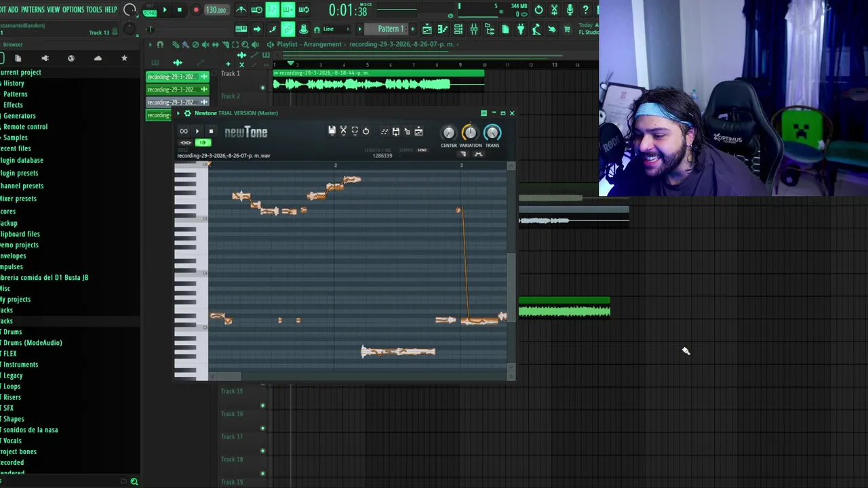Expand Plugin database browser folder

click(22, 161)
